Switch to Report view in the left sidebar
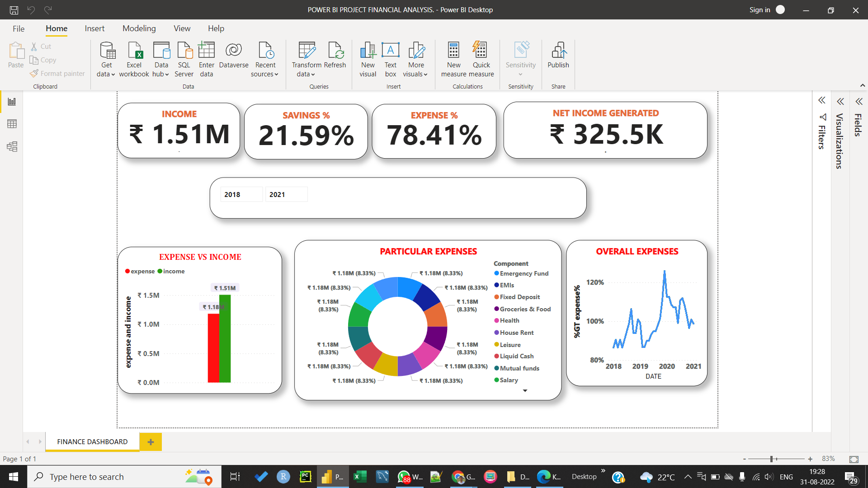This screenshot has width=868, height=488. coord(11,101)
